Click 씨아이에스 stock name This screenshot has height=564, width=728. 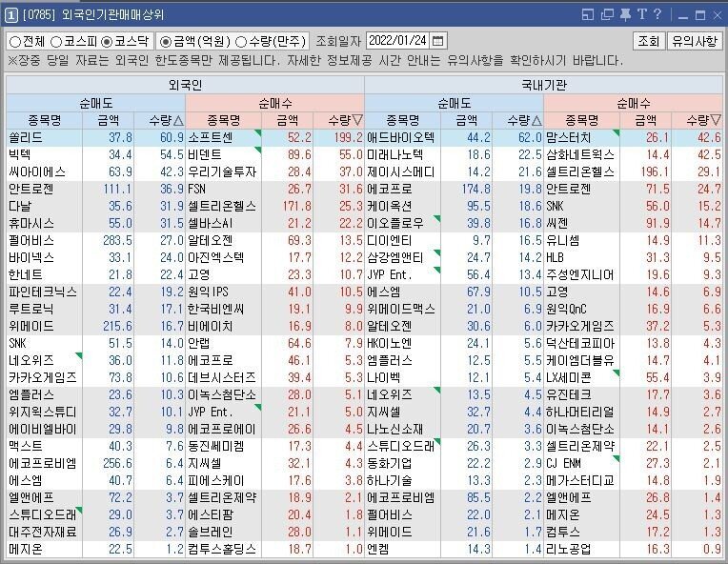pyautogui.click(x=37, y=172)
